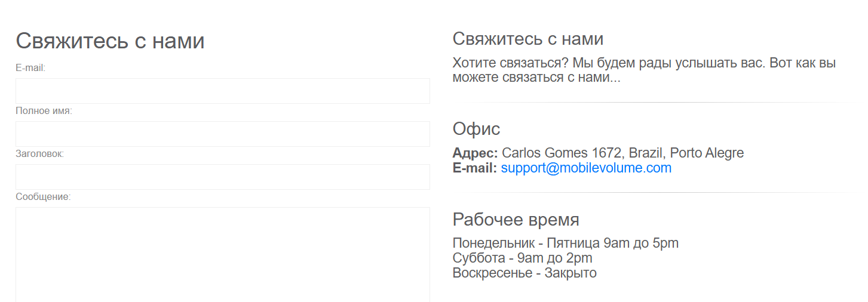Click the Рабочее время section heading

(x=516, y=220)
